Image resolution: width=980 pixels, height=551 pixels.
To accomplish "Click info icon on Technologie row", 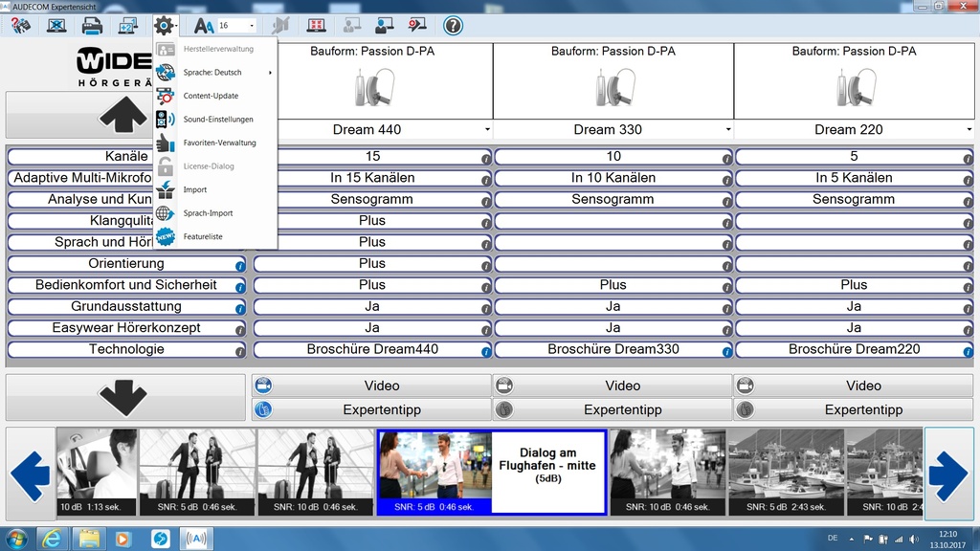I will (240, 352).
